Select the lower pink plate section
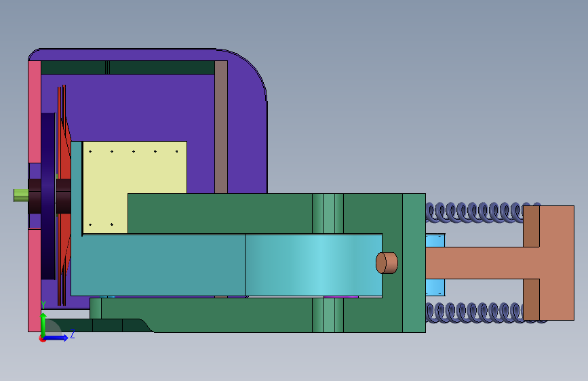The height and width of the screenshot is (381, 588). coord(35,280)
